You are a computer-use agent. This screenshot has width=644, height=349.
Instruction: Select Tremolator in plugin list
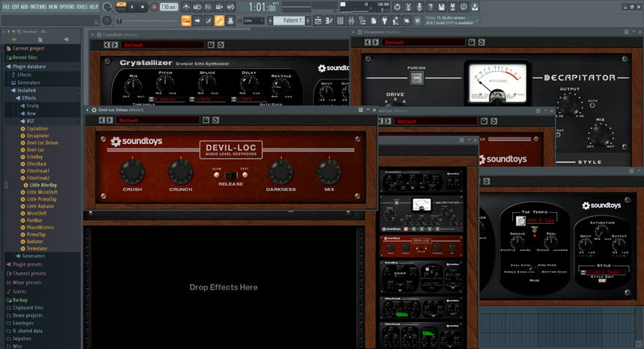pos(37,249)
